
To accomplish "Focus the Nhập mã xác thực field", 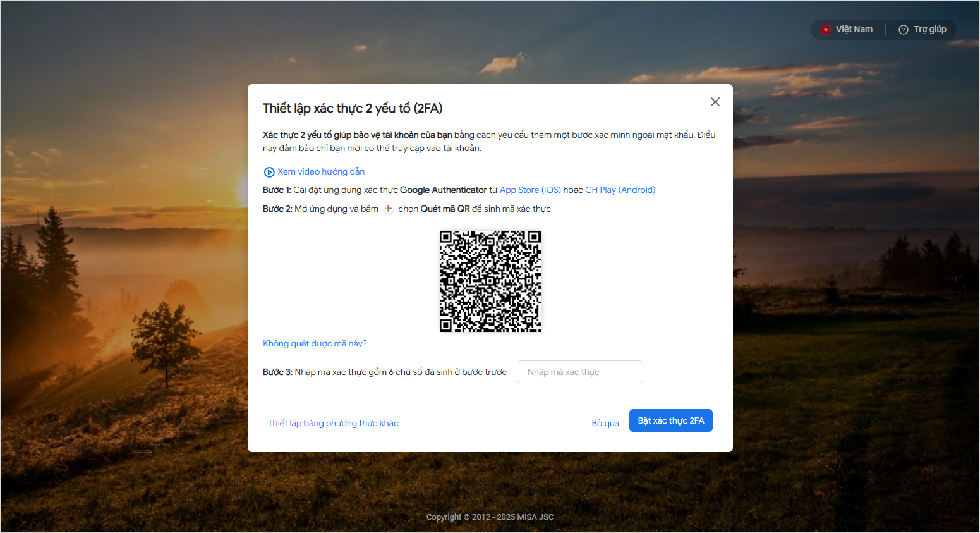I will pos(580,372).
